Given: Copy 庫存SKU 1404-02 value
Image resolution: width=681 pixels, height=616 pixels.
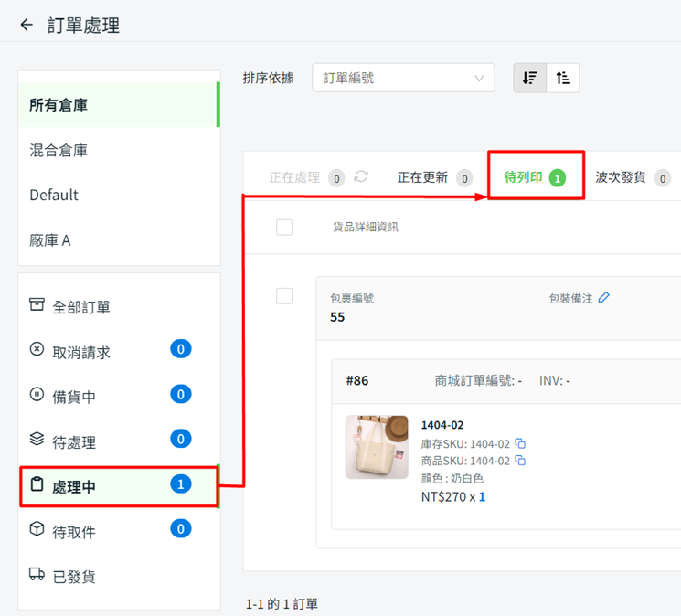Looking at the screenshot, I should click(x=520, y=443).
